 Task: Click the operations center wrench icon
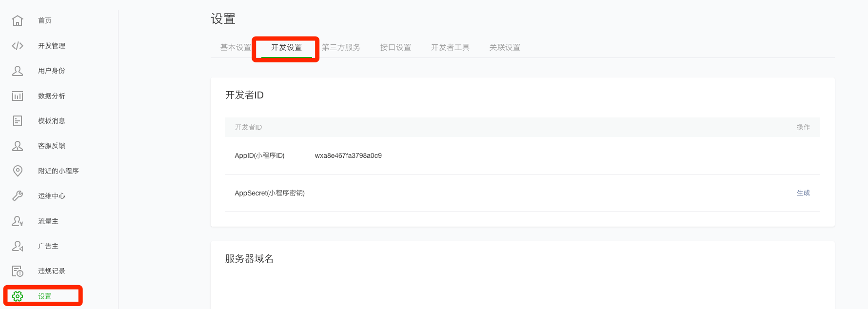[x=18, y=196]
